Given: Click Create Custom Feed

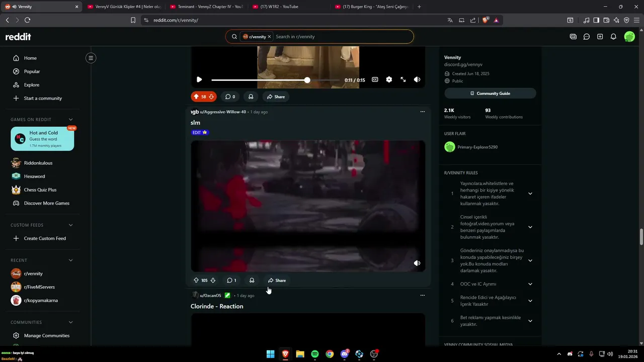Looking at the screenshot, I should click(x=45, y=238).
